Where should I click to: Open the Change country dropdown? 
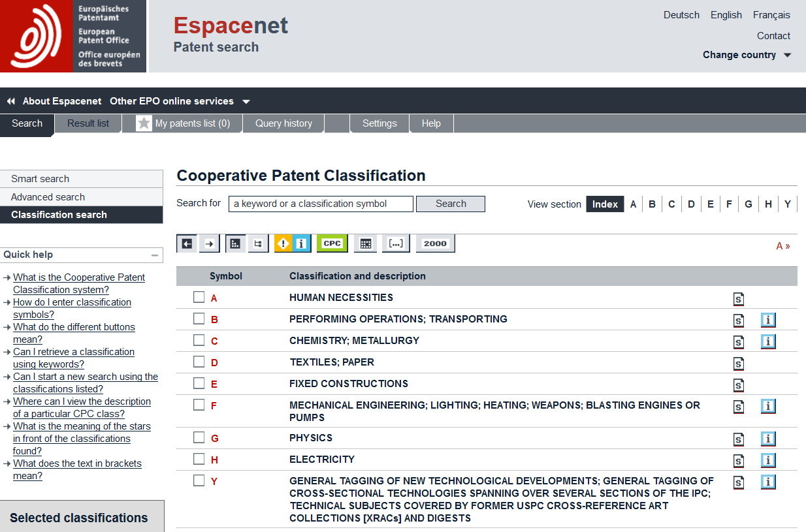pos(747,55)
